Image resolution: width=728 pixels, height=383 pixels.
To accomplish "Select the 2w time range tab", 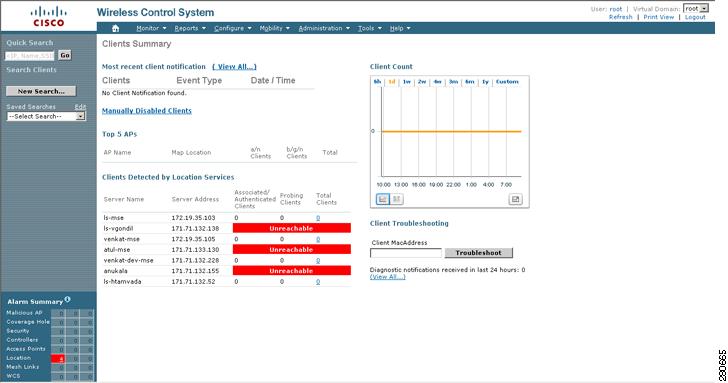I will click(422, 82).
